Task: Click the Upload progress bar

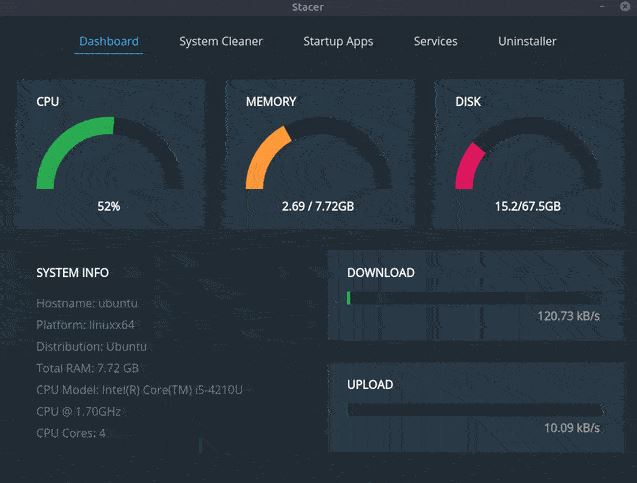Action: (x=474, y=409)
